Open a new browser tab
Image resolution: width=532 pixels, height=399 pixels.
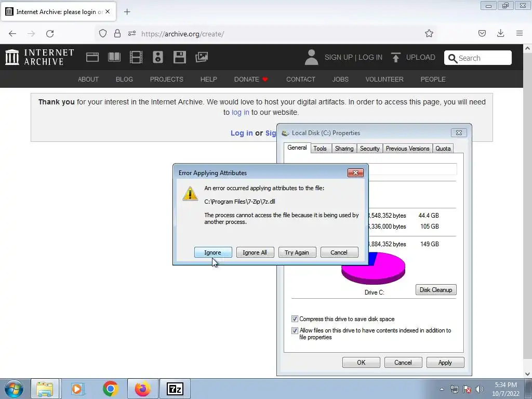pos(127,12)
